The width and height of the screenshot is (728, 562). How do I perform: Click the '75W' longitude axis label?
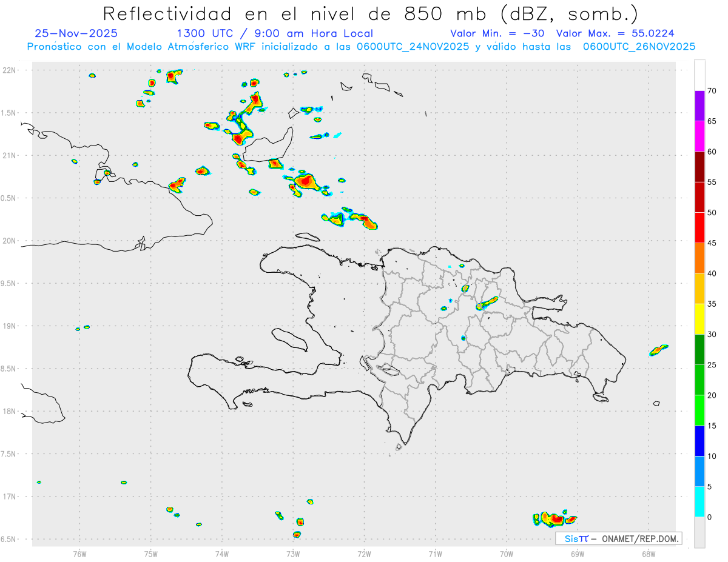tap(151, 554)
